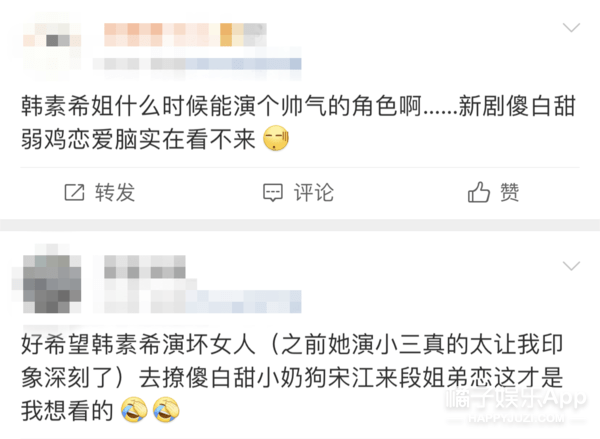Toggle the 赞 like label
The image size is (600, 439).
[x=509, y=192]
